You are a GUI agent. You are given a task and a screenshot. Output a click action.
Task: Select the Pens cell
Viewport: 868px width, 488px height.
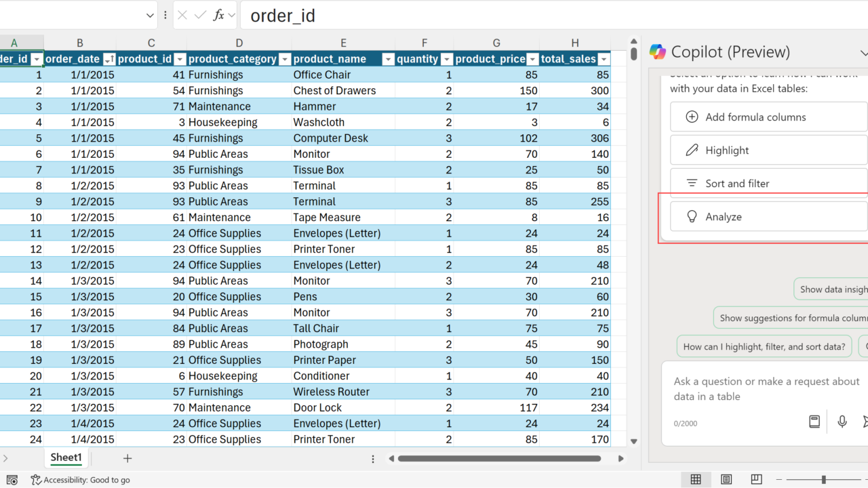(343, 297)
